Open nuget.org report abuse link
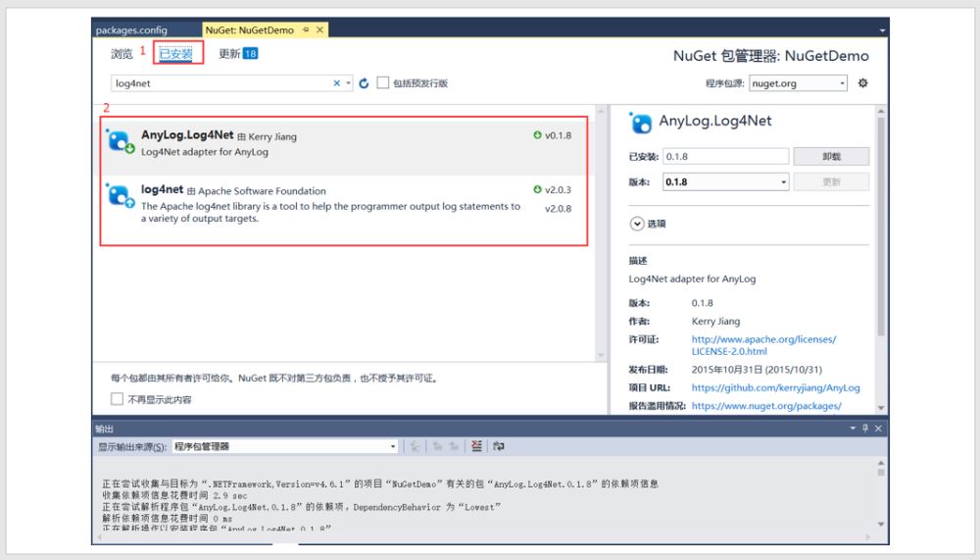The image size is (980, 560). coord(766,406)
